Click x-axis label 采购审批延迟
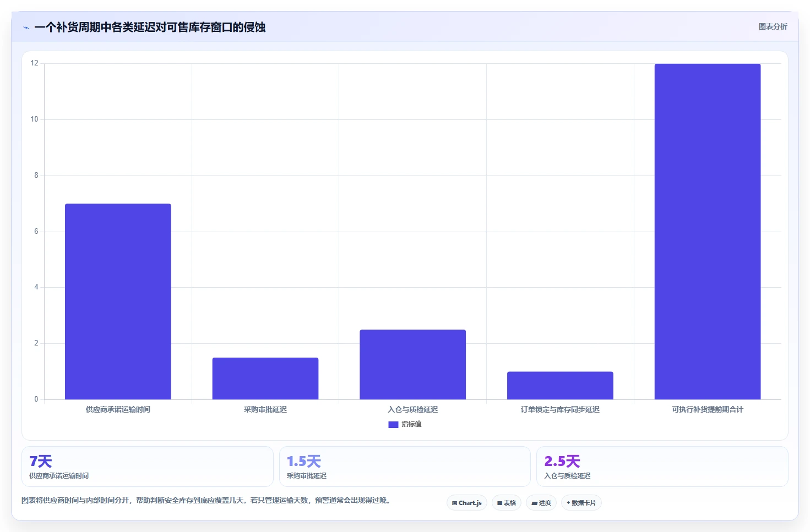 pos(265,409)
